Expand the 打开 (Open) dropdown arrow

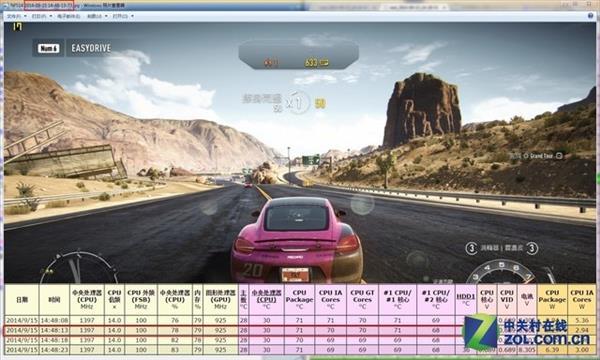tap(132, 16)
